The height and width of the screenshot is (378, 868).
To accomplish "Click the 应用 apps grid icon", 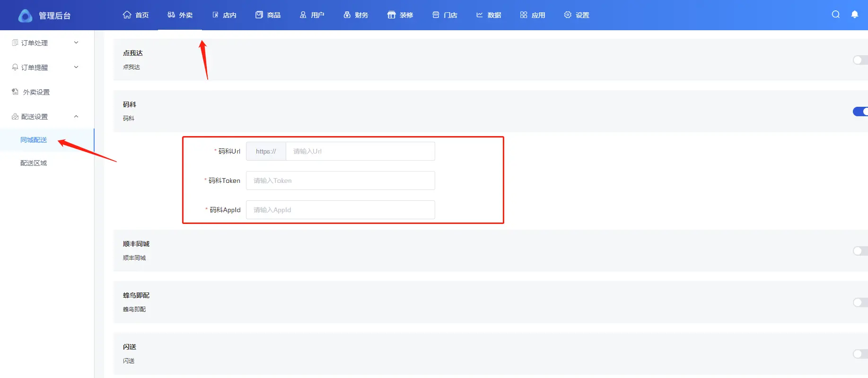I will click(x=524, y=15).
